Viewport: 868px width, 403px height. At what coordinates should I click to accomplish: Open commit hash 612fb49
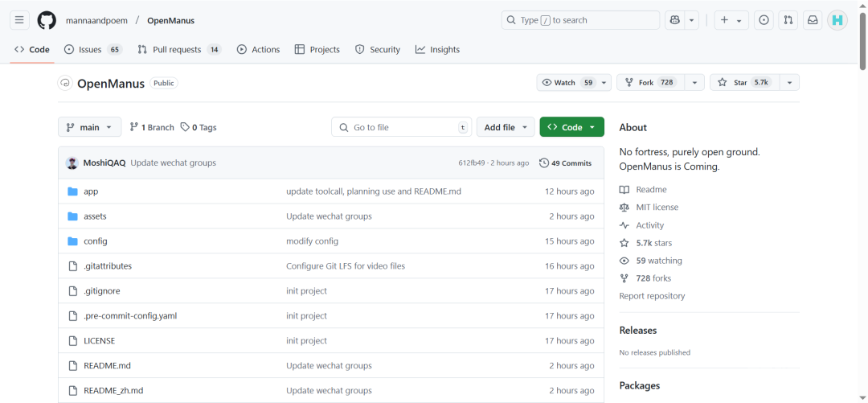coord(472,163)
